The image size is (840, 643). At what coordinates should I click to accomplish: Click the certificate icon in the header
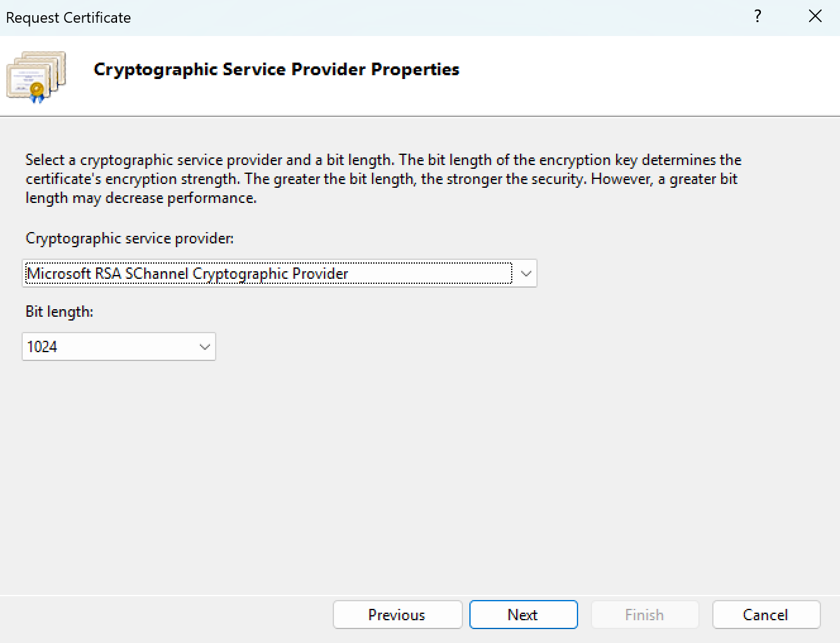click(x=36, y=77)
